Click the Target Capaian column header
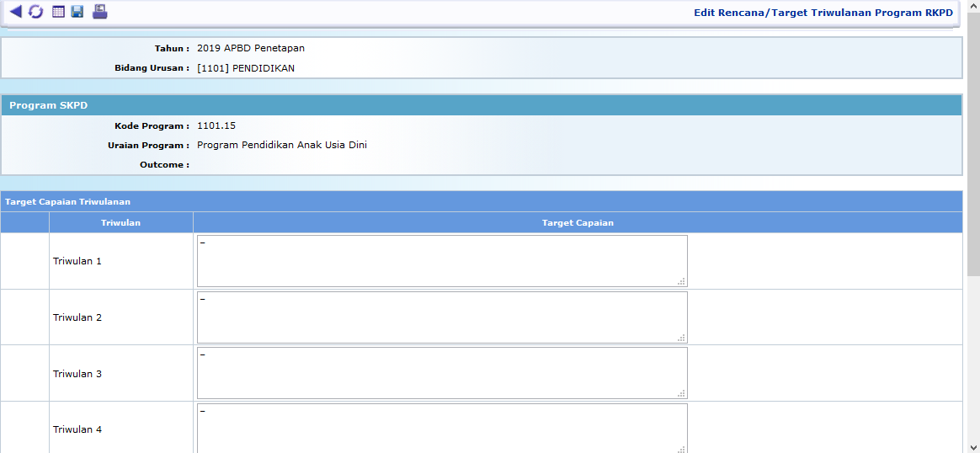The image size is (980, 453). pos(578,223)
